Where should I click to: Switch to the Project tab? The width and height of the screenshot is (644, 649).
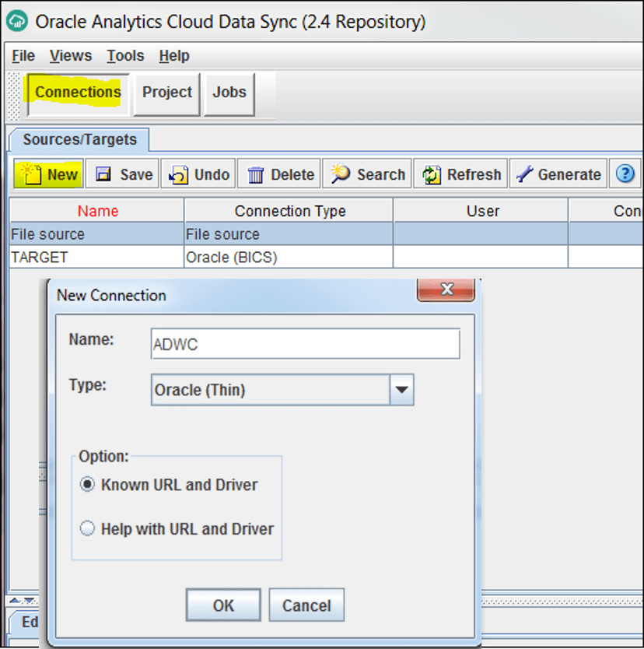(166, 92)
